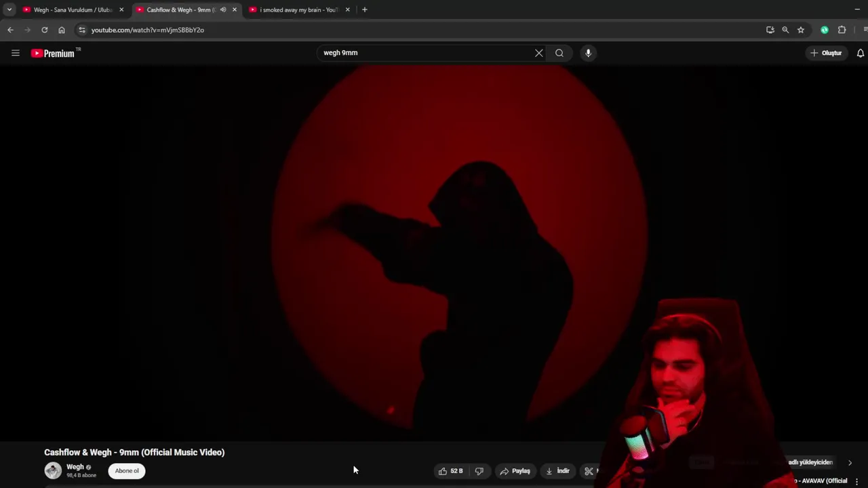
Task: Open the clip scissors button
Action: point(589,471)
